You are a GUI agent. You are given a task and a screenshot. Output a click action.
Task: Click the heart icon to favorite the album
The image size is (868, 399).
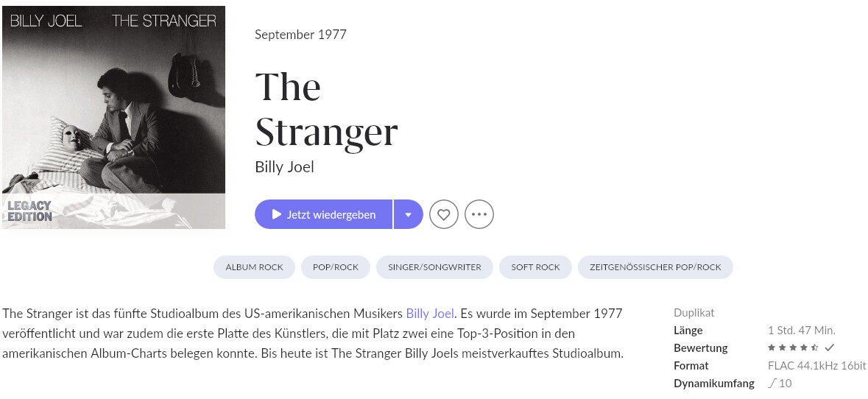(443, 214)
